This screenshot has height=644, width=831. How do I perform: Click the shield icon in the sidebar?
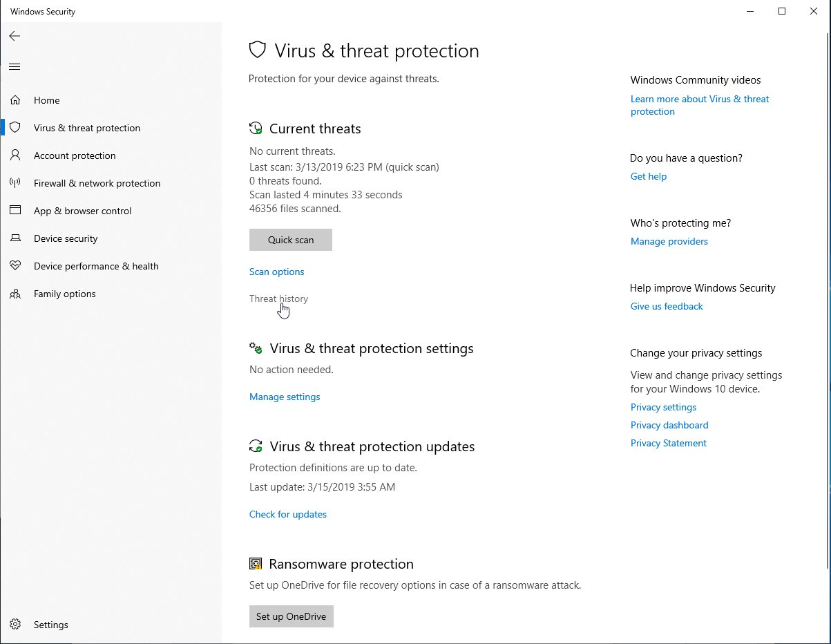(x=15, y=128)
